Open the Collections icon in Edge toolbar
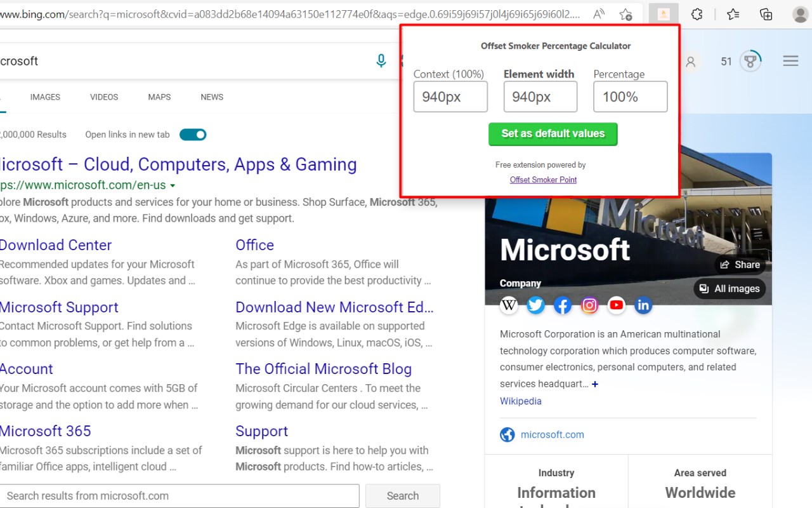 pos(766,14)
